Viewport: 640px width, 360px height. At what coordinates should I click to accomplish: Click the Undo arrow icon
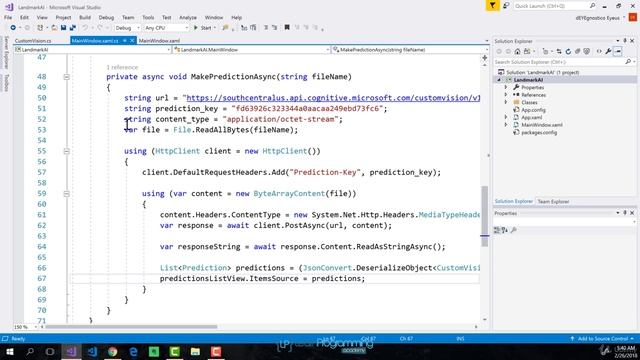pos(85,28)
